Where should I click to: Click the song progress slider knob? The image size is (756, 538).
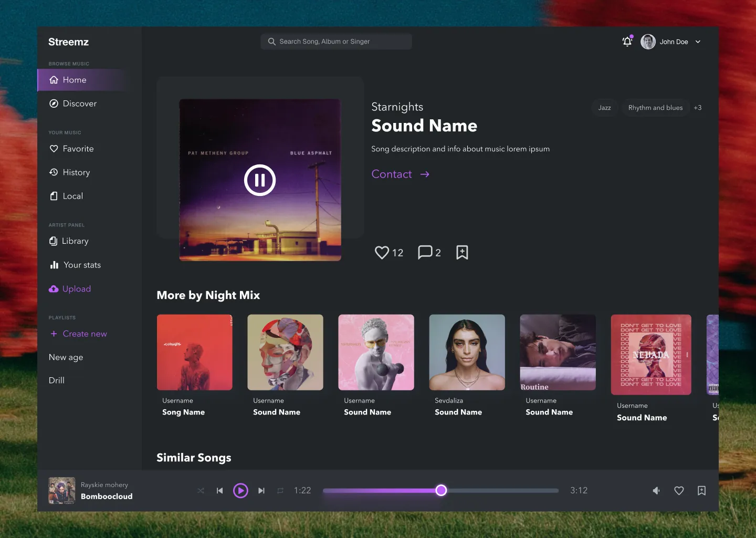point(441,490)
